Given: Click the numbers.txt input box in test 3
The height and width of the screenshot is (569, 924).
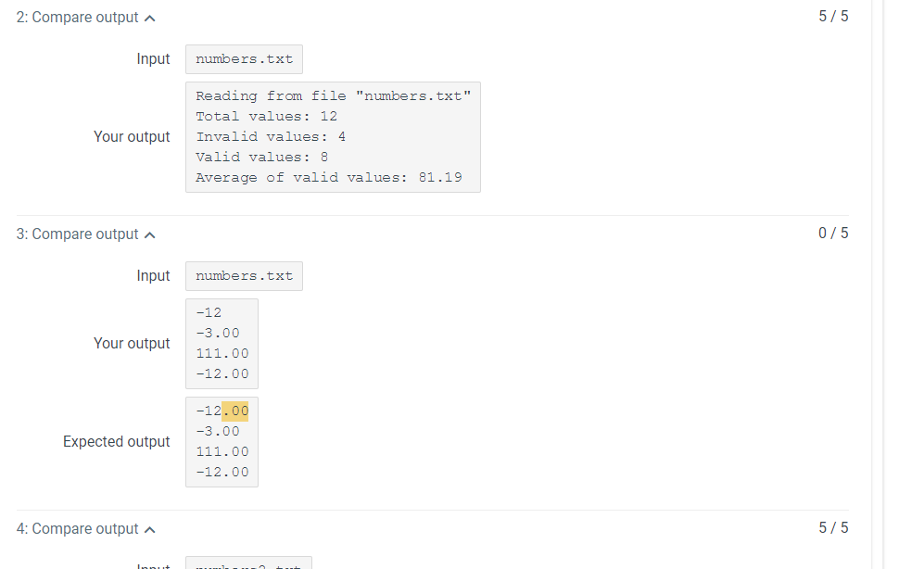Looking at the screenshot, I should (x=244, y=276).
